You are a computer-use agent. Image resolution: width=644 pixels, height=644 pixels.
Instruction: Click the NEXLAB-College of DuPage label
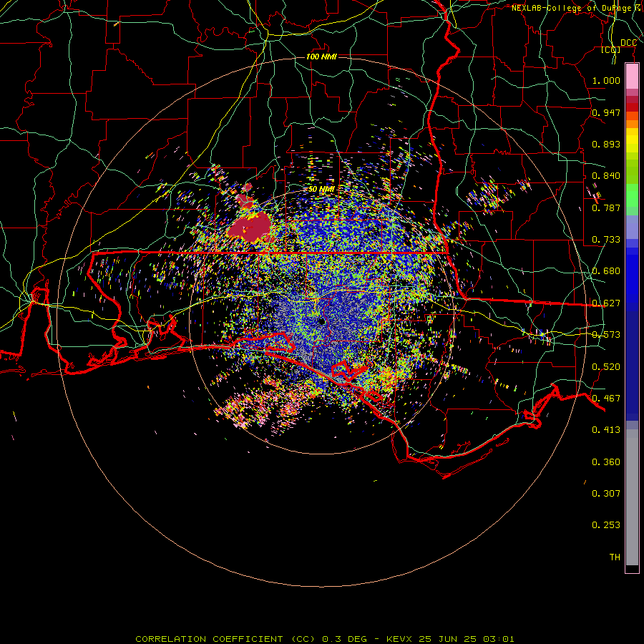tap(576, 8)
